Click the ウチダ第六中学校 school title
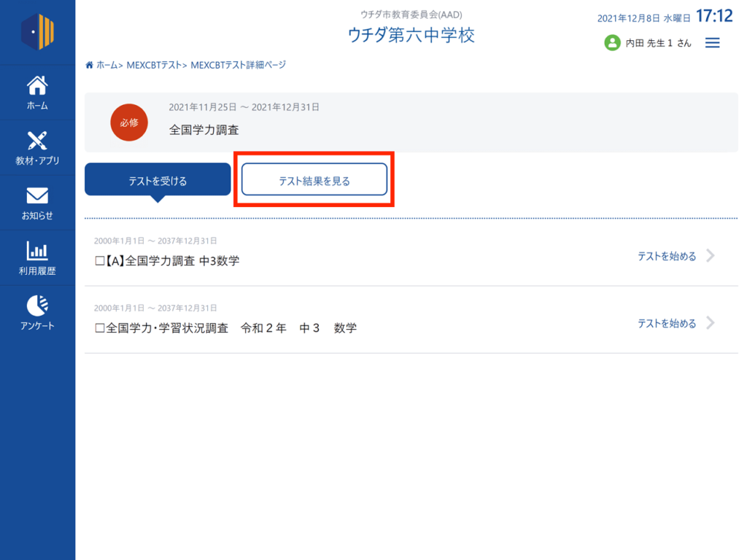 (x=411, y=35)
